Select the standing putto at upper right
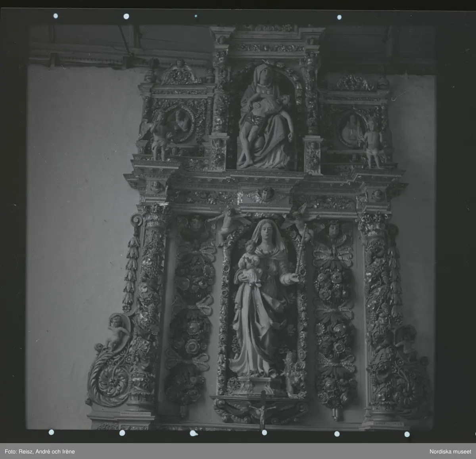This screenshot has height=459, width=476. coord(372,141)
